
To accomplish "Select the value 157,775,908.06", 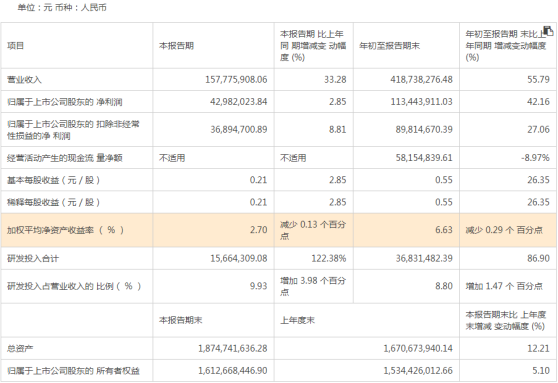I will [236, 79].
